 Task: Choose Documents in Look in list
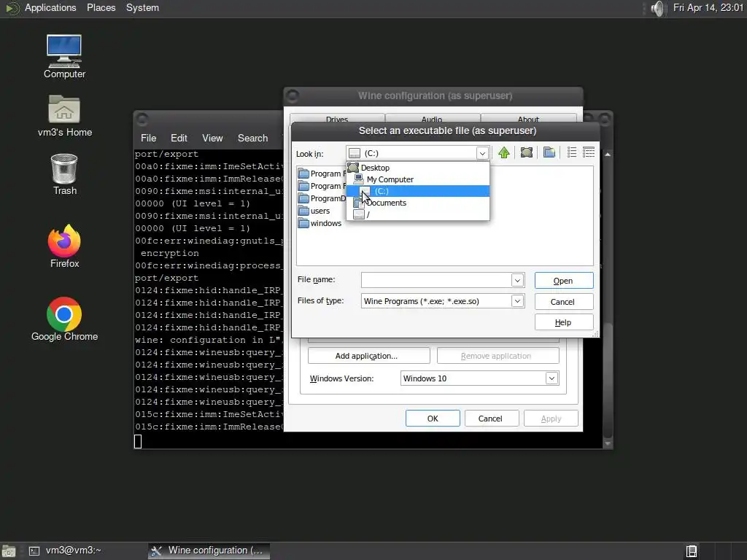click(x=418, y=203)
